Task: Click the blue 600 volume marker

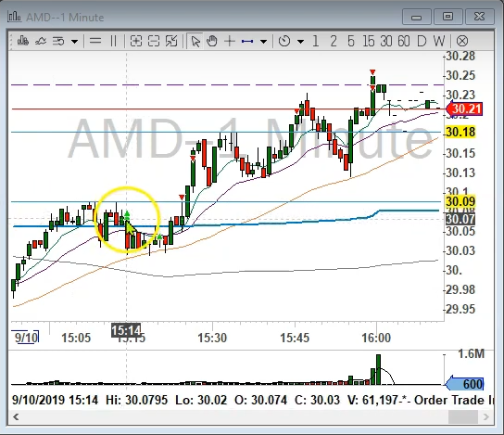Action: (464, 384)
